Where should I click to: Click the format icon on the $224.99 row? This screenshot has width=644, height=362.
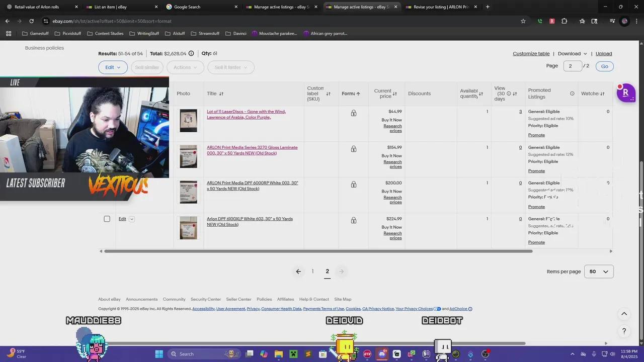[354, 220]
